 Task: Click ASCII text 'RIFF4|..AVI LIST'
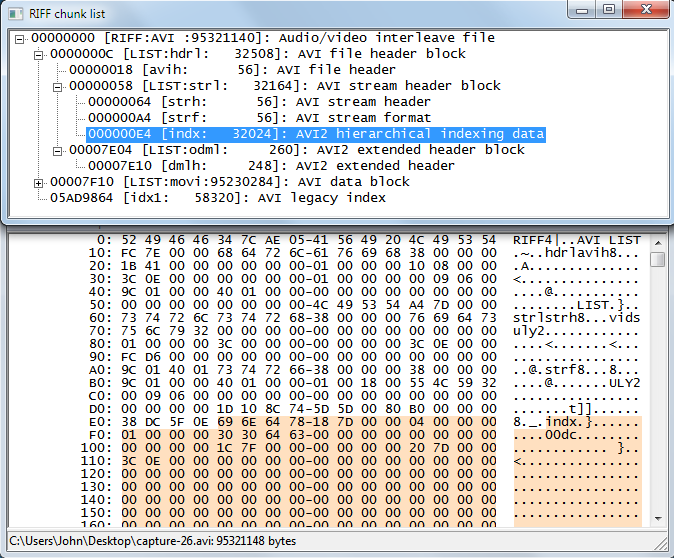pos(577,240)
